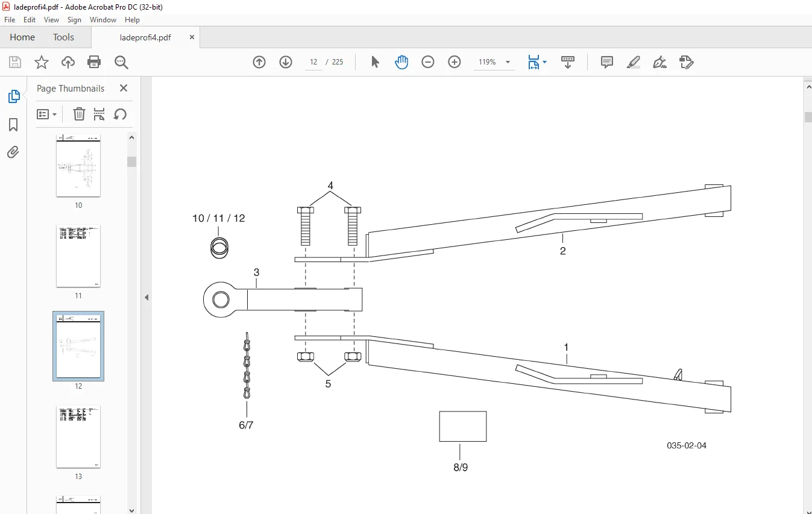Bookmark the file with the star icon

pyautogui.click(x=42, y=62)
